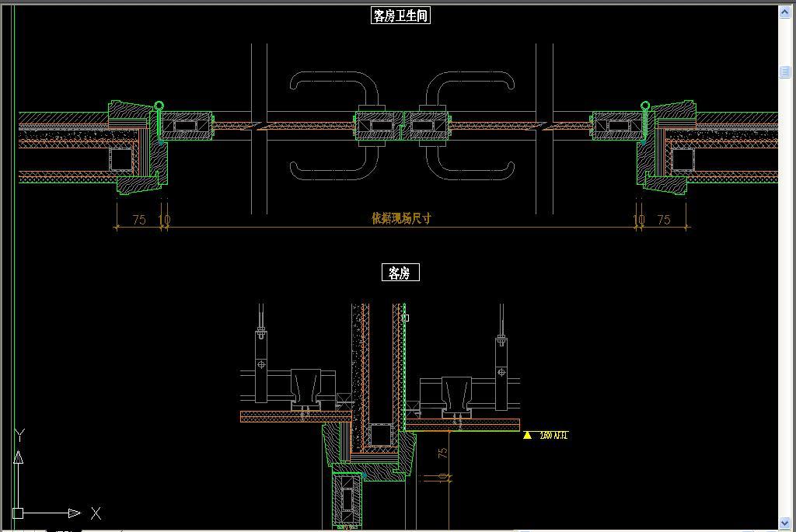Click the 依据现场尺寸 dimension text

(x=400, y=218)
